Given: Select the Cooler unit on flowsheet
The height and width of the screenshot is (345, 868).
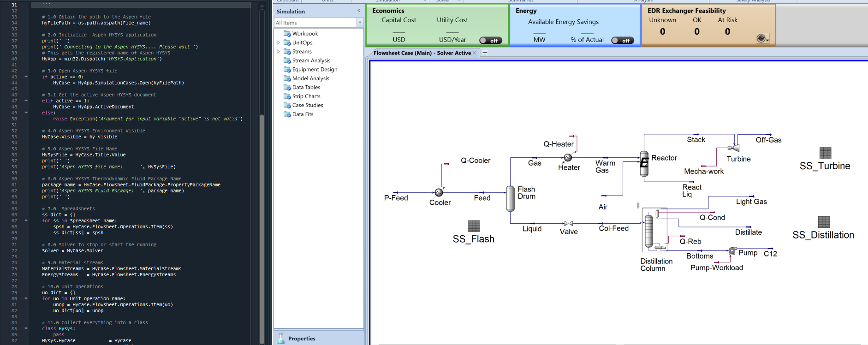Looking at the screenshot, I should 439,193.
